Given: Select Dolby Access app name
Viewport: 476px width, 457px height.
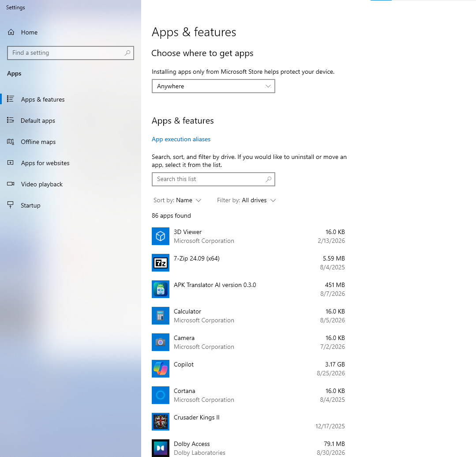Looking at the screenshot, I should click(x=192, y=444).
